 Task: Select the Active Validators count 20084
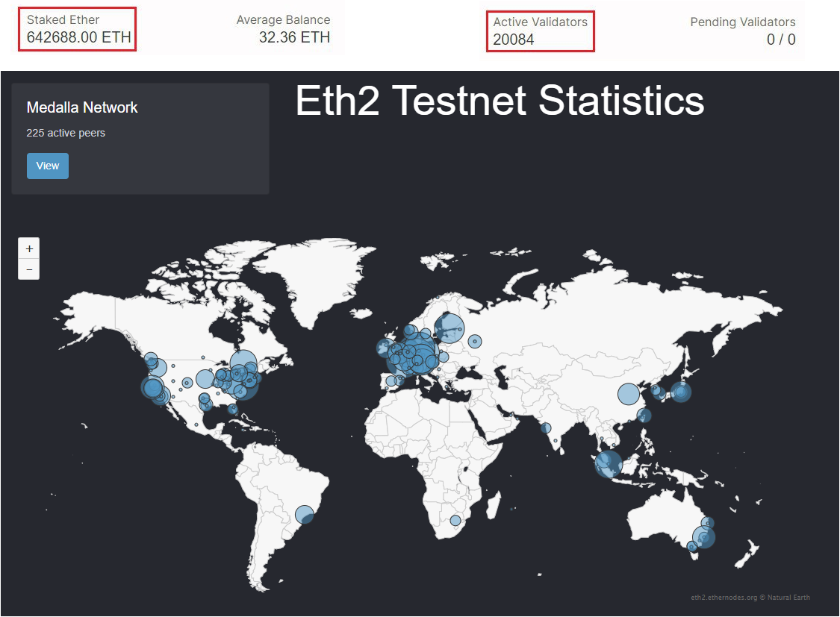tap(513, 40)
